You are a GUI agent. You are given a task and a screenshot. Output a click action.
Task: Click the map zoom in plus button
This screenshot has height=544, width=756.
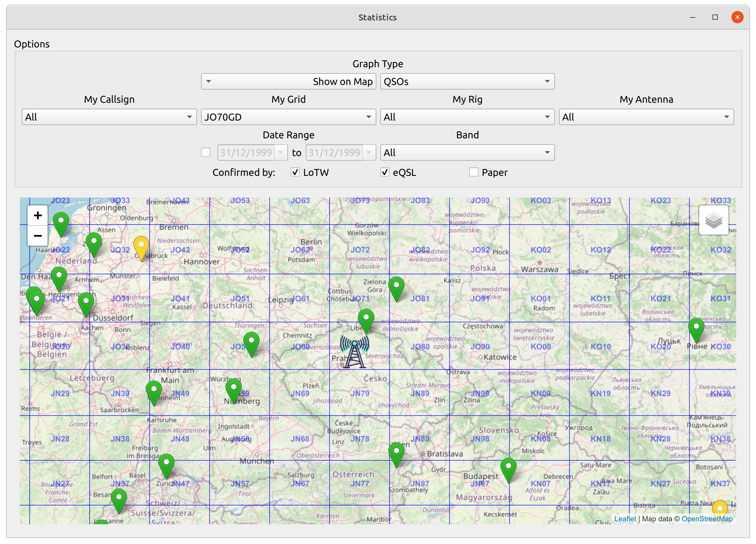click(38, 216)
